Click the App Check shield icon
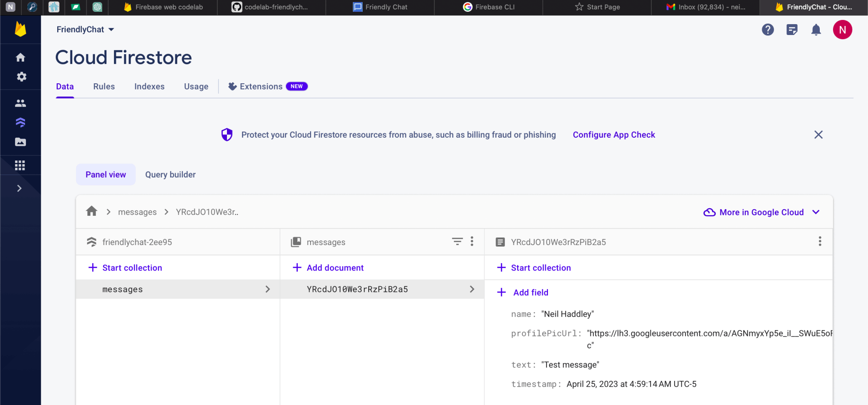This screenshot has height=405, width=868. [227, 135]
